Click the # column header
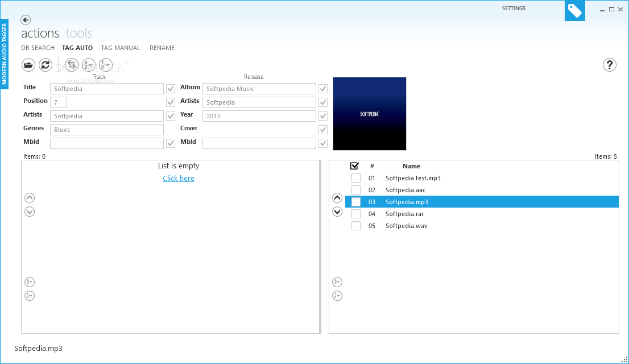The image size is (629, 364). tap(372, 166)
